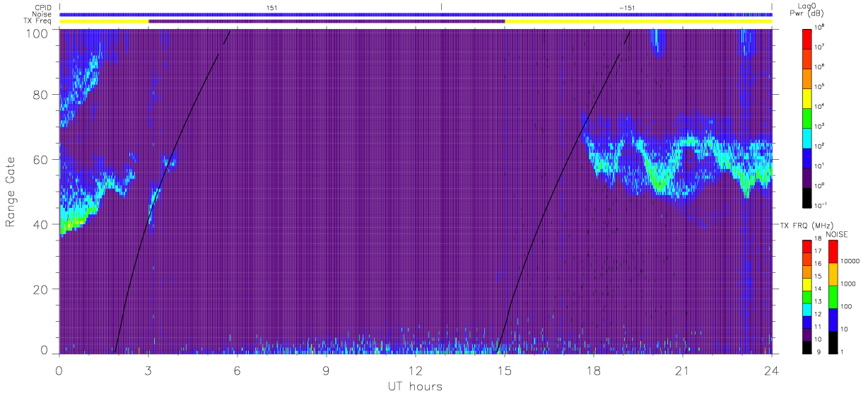Click the 'NOISE' legend title
868x401 pixels.
tap(837, 233)
